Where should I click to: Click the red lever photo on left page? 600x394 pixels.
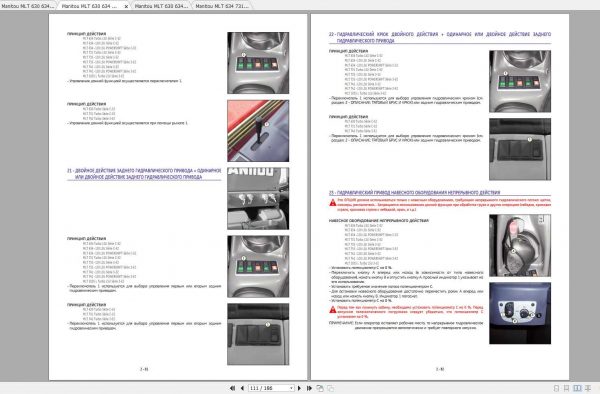258,131
